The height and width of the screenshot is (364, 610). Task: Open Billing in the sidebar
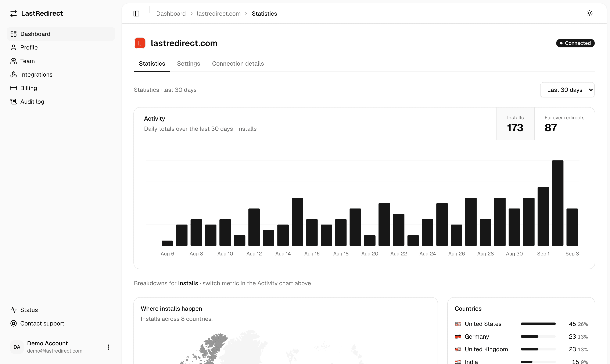click(x=61, y=88)
